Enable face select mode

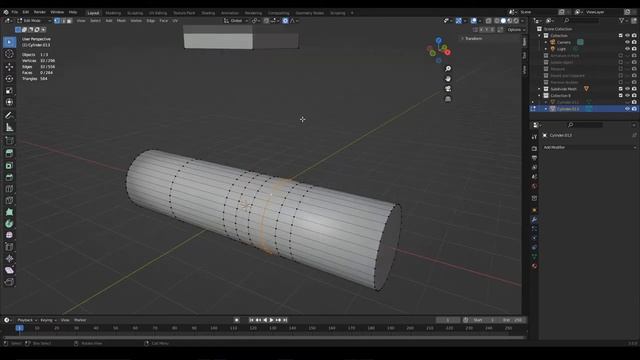tap(69, 20)
